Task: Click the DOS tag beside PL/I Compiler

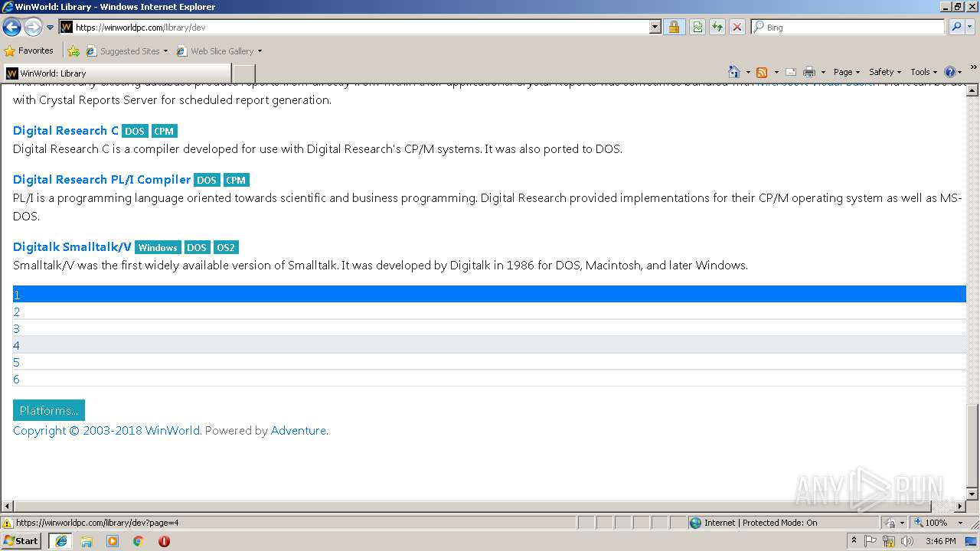Action: [x=207, y=180]
